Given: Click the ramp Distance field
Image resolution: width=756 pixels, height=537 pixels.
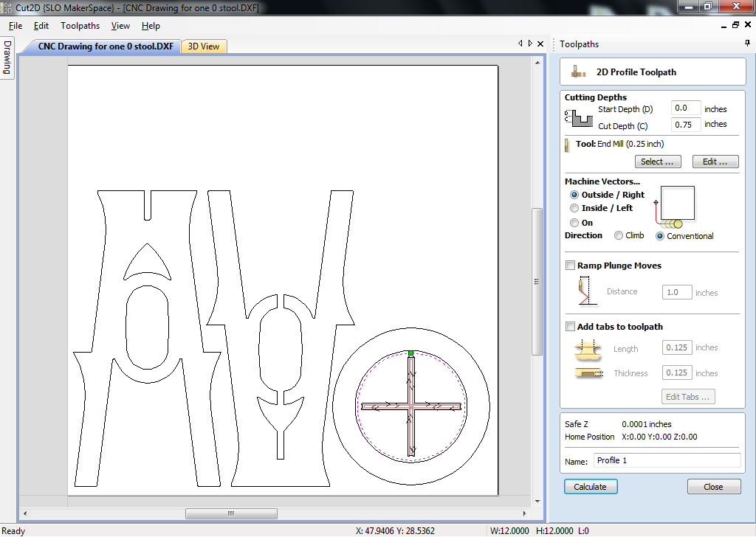Looking at the screenshot, I should [677, 292].
